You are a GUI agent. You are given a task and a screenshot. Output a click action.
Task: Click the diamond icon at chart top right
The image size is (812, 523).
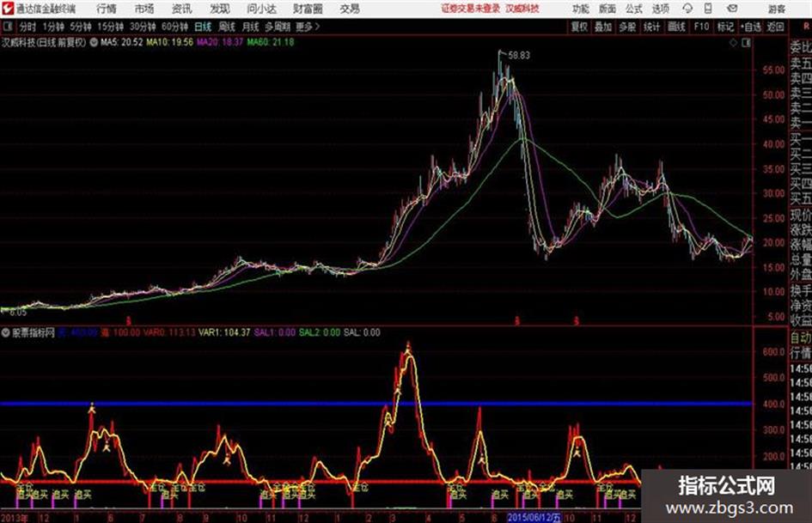click(733, 43)
